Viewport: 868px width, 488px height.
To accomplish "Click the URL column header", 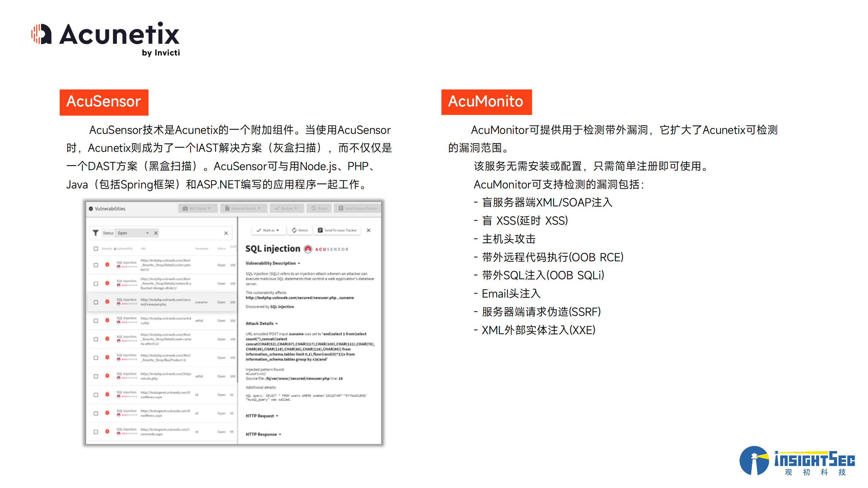I will (143, 249).
